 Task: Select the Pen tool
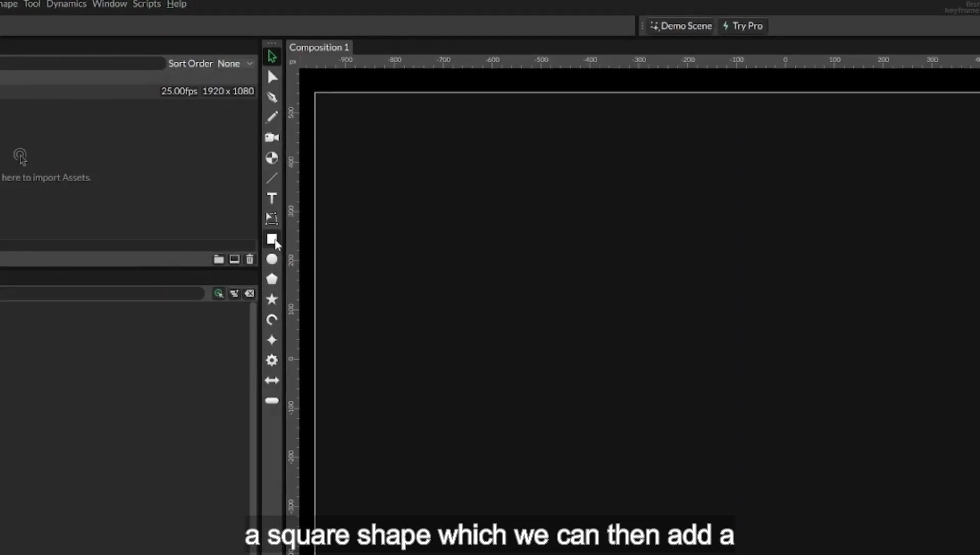(272, 97)
